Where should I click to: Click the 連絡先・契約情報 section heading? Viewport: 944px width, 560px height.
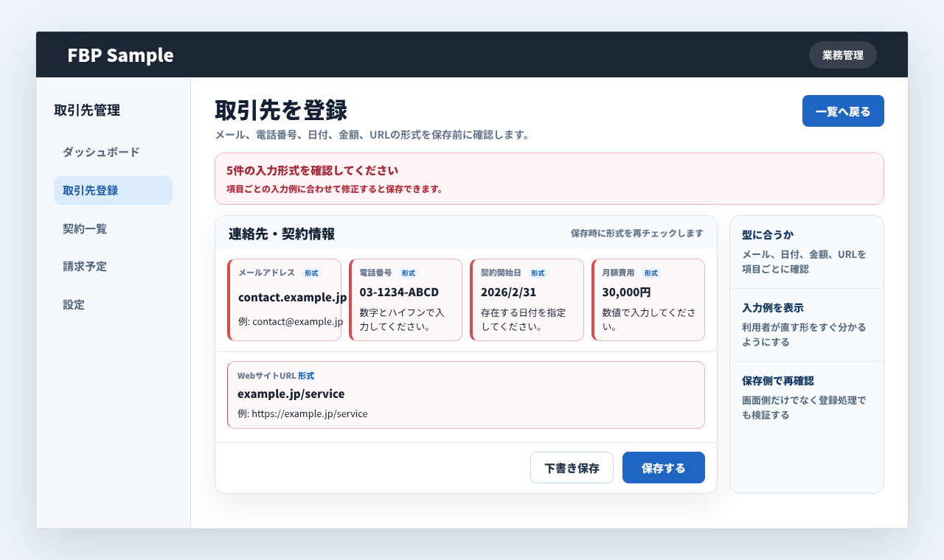(282, 234)
